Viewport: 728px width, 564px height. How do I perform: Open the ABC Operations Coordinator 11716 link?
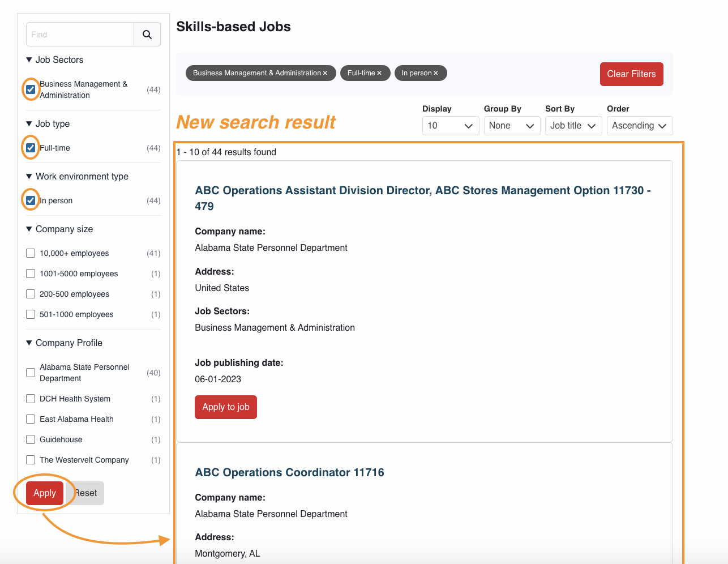click(289, 472)
